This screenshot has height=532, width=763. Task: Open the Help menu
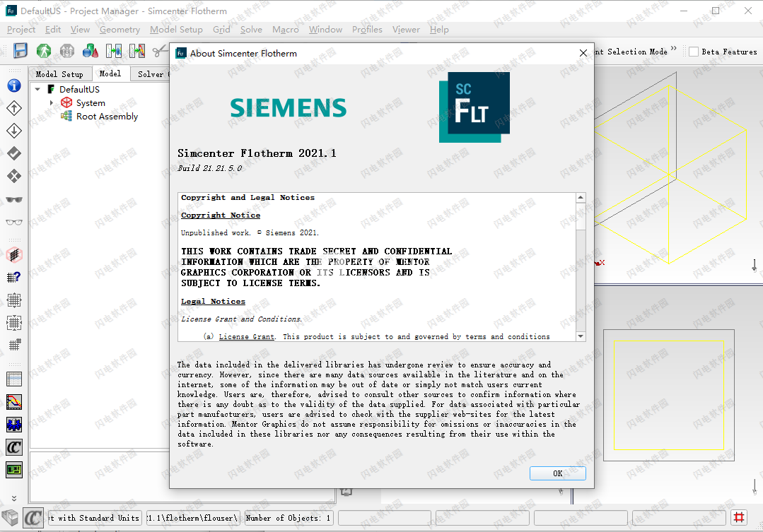coord(439,30)
